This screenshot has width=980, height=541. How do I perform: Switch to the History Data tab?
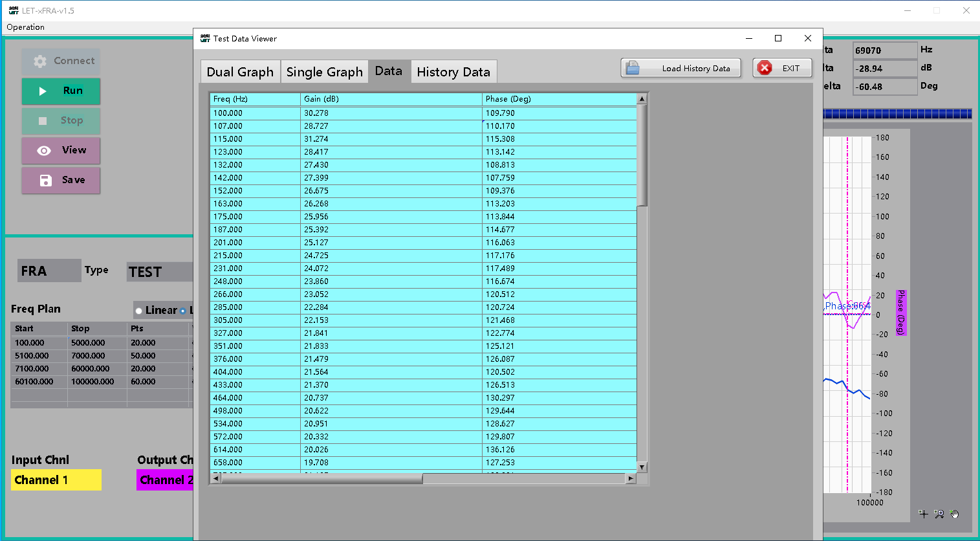click(453, 72)
